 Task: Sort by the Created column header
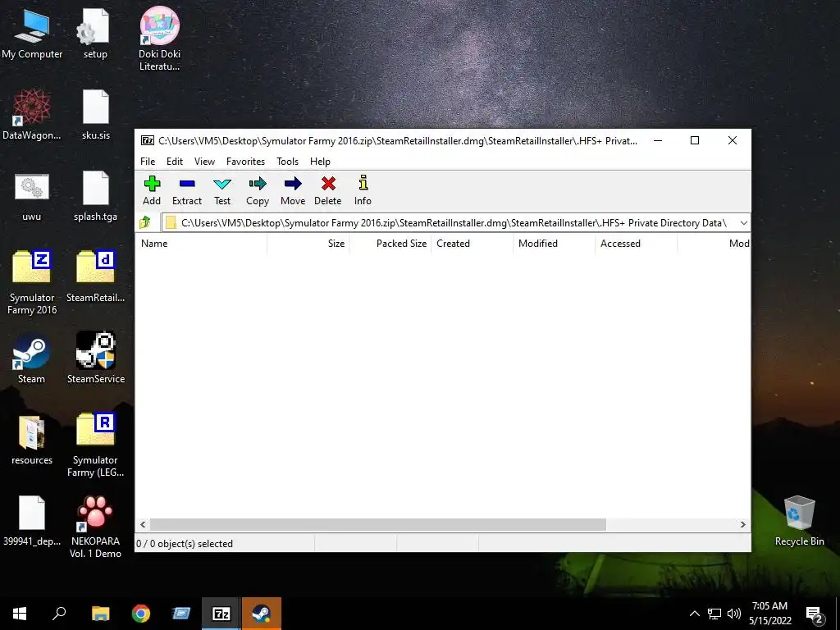click(472, 243)
